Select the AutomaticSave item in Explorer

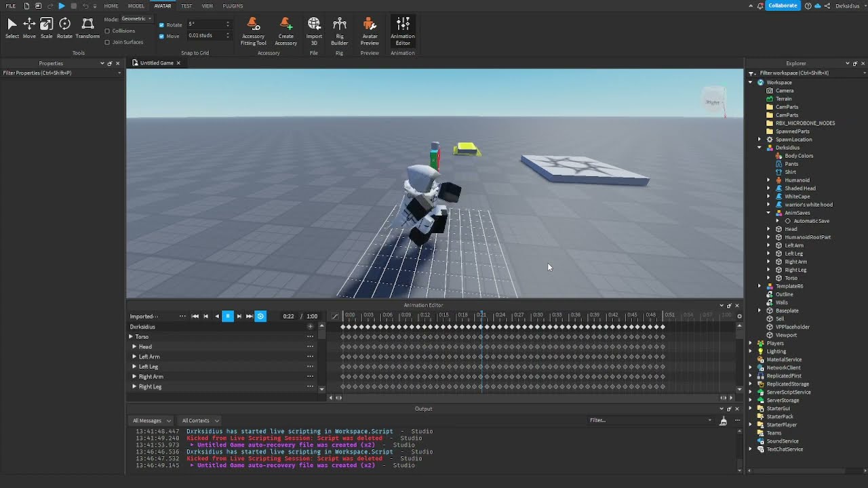click(x=811, y=221)
